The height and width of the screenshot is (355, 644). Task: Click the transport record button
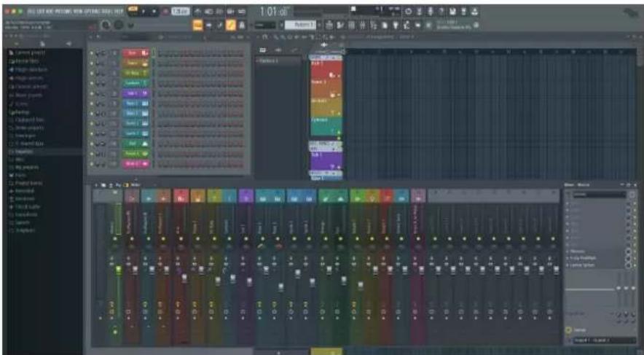[x=165, y=12]
